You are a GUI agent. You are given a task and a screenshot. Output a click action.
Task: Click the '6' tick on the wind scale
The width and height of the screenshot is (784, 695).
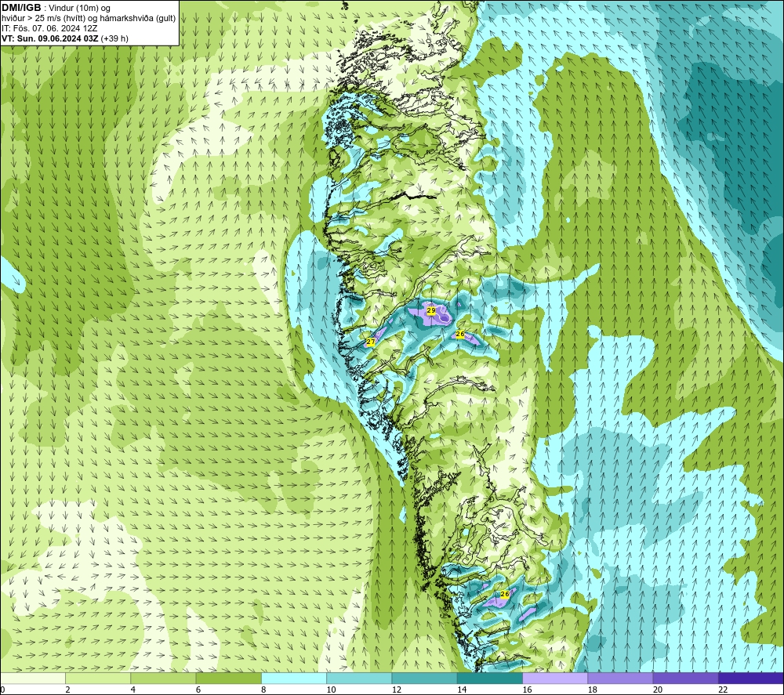click(x=198, y=690)
